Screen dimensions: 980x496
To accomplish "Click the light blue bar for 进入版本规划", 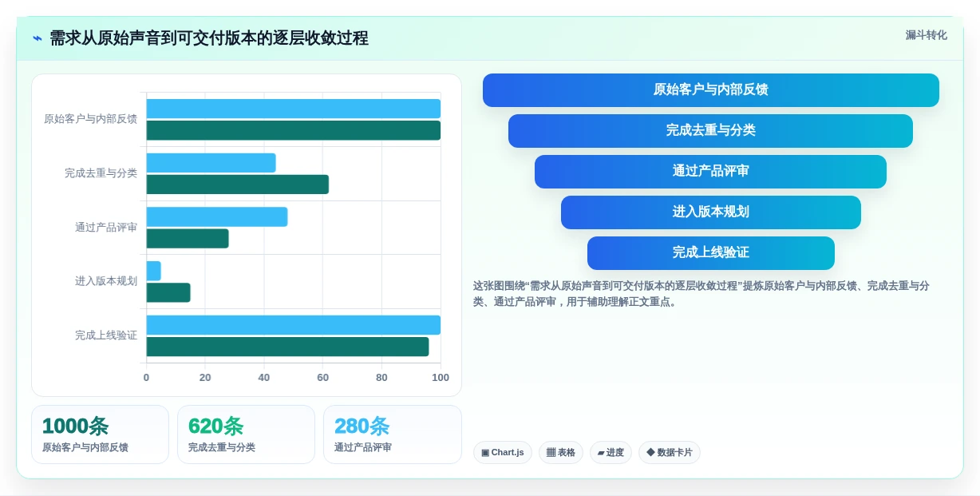I will pyautogui.click(x=153, y=271).
